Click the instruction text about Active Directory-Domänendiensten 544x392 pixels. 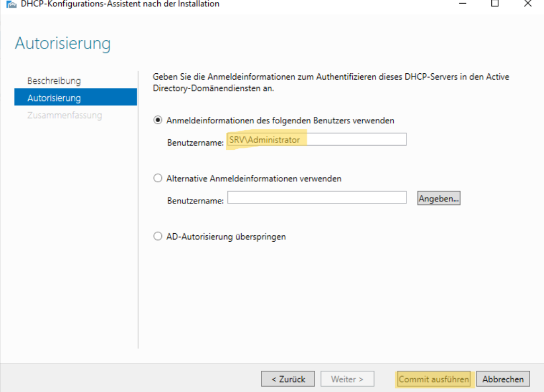pyautogui.click(x=330, y=82)
